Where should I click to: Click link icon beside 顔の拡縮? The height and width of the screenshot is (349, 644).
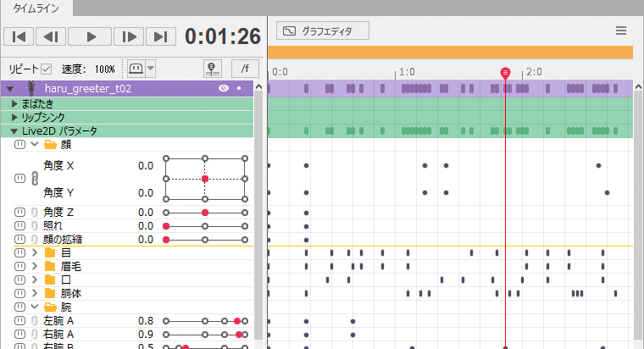point(35,240)
